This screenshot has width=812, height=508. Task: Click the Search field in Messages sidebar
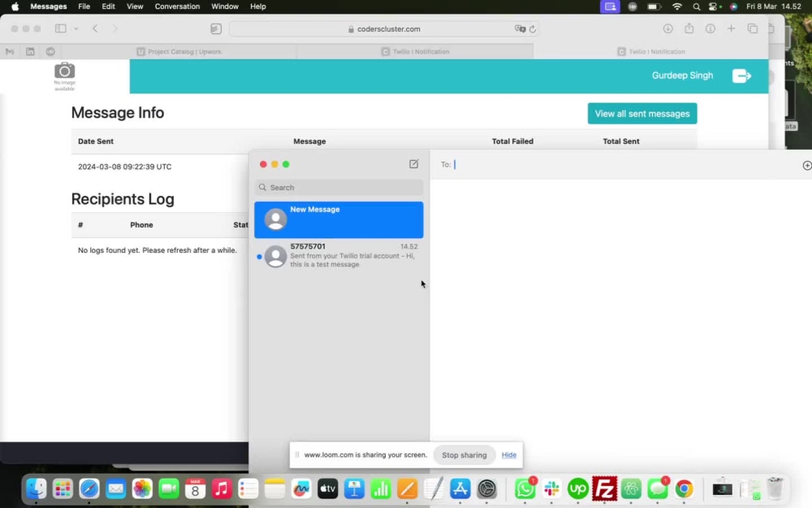[x=339, y=187]
